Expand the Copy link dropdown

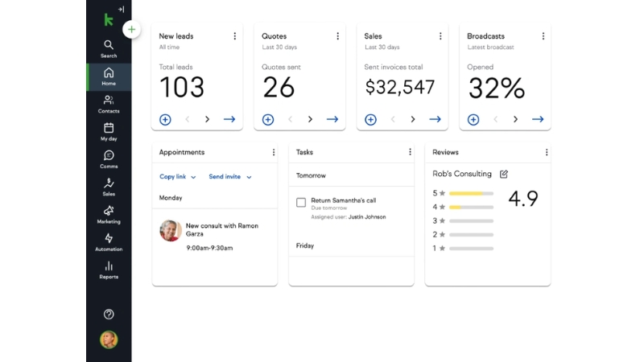click(177, 177)
